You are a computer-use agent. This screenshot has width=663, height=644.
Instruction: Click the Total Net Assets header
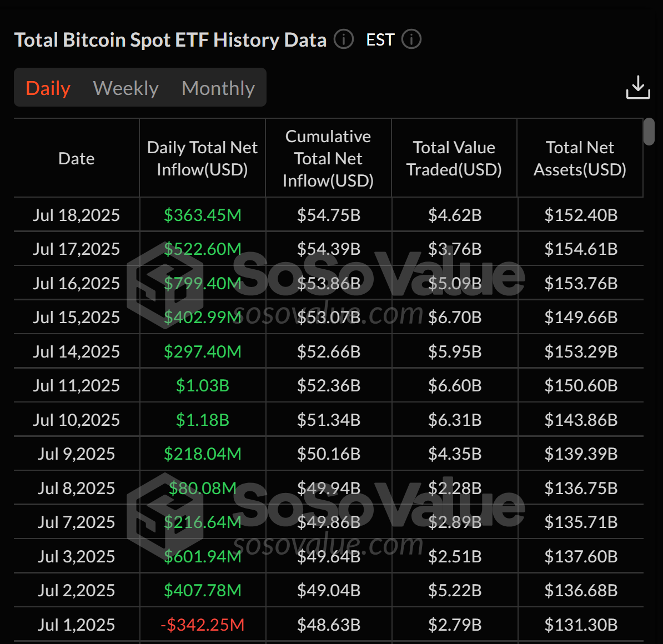pos(580,158)
